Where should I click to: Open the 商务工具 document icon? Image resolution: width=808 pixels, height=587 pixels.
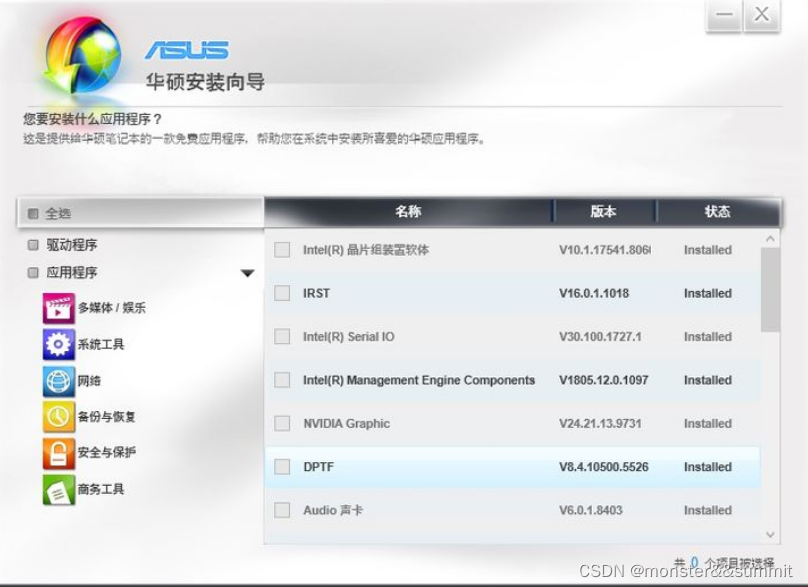[59, 490]
